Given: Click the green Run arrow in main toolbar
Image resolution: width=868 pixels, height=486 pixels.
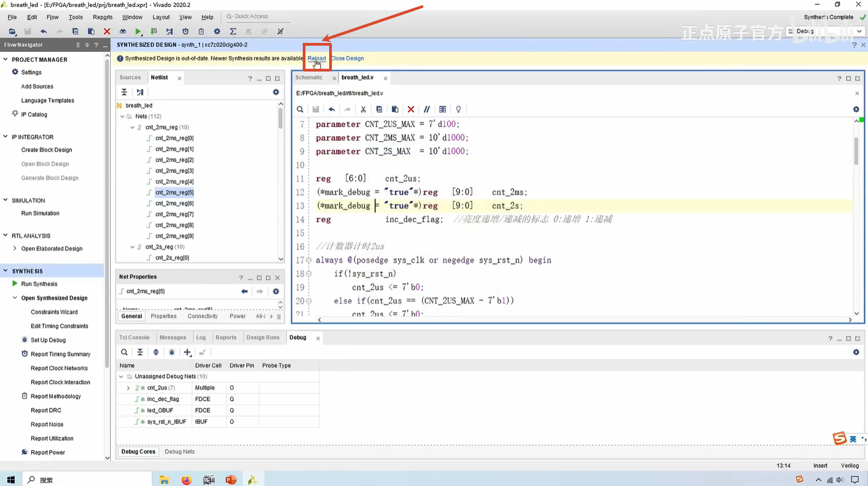Looking at the screenshot, I should click(138, 31).
